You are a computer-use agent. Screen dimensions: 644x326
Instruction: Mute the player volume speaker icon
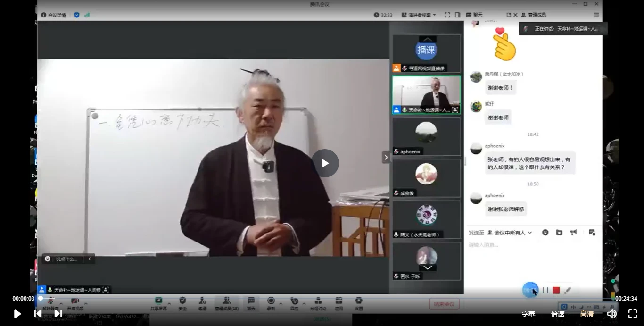pyautogui.click(x=612, y=314)
